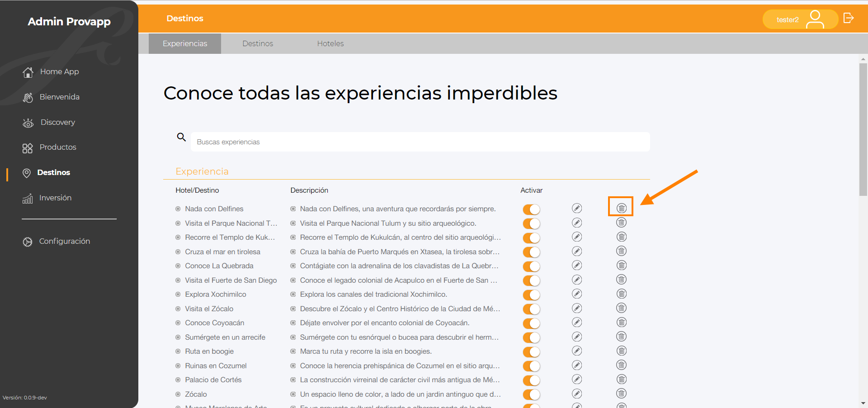Toggle Palacio de Cortés activation switch
Image resolution: width=868 pixels, height=408 pixels.
click(x=532, y=380)
